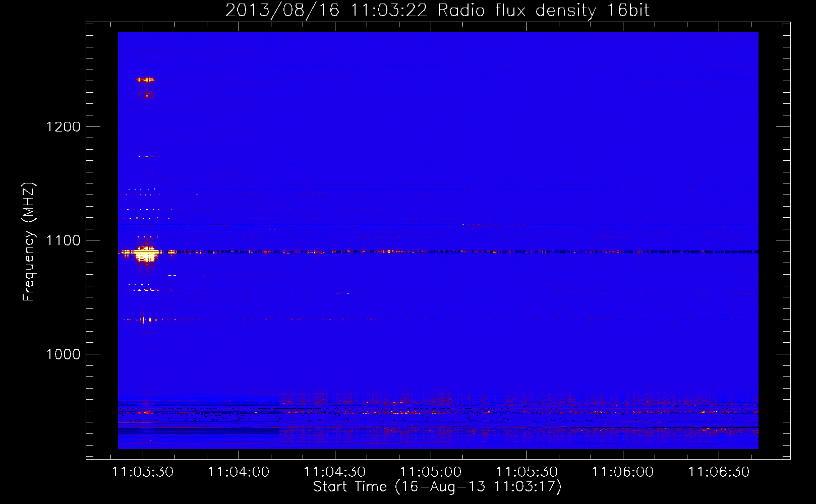
Task: Click the 1000 frequency tick label
Action: pos(63,354)
